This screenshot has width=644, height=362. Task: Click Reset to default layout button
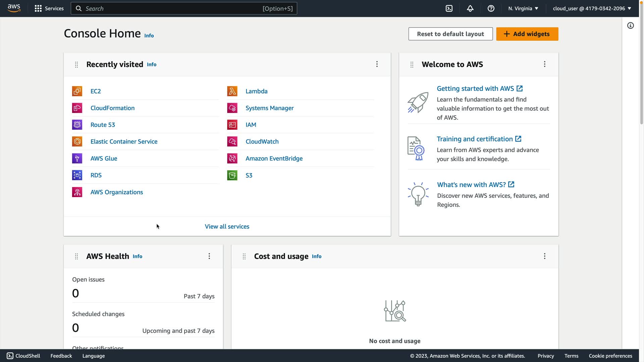pos(450,34)
